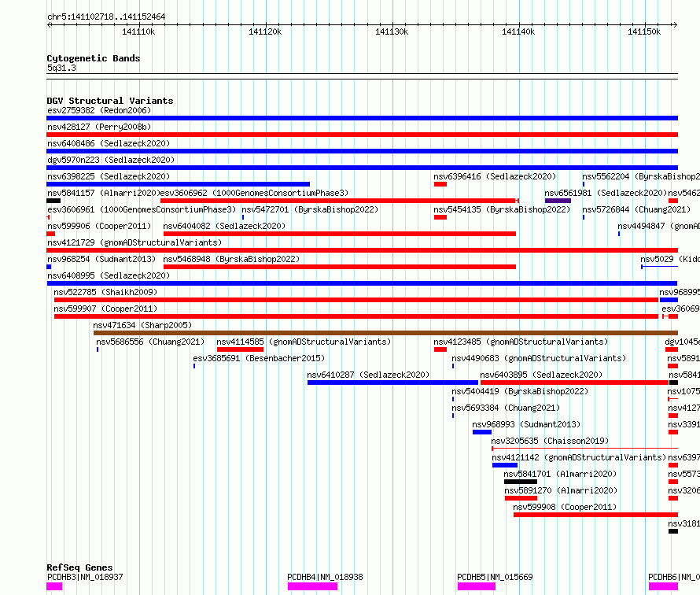Click the brown nsv471634 variant bar
The width and height of the screenshot is (700, 595).
385,333
